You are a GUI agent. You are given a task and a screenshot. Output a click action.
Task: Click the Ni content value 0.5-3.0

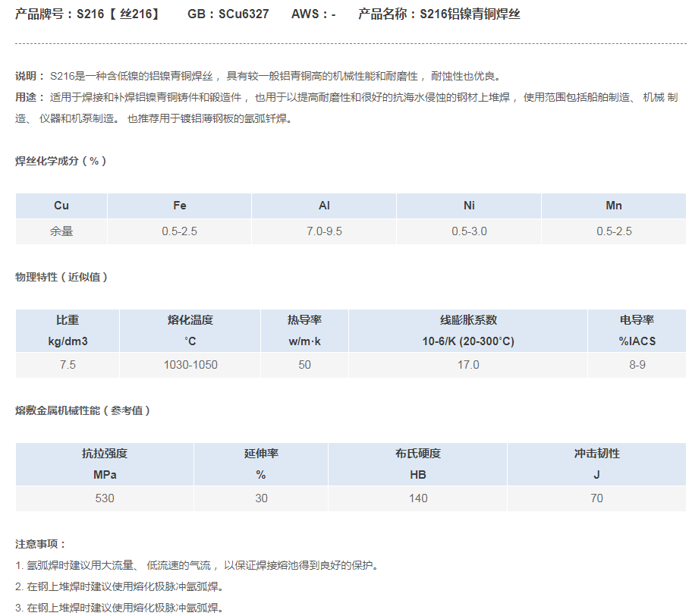(x=469, y=231)
